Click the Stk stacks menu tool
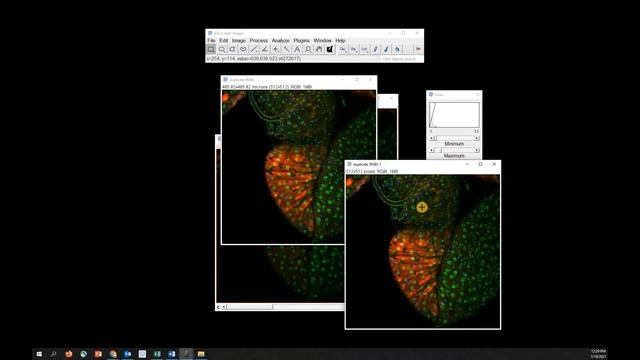Screen dimensions: 640x360 point(354,49)
